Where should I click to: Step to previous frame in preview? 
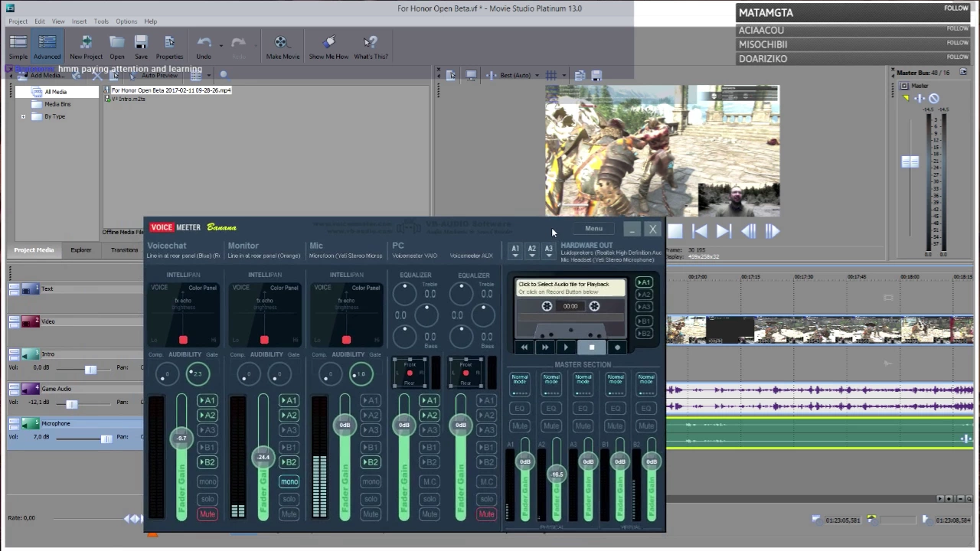coord(748,231)
